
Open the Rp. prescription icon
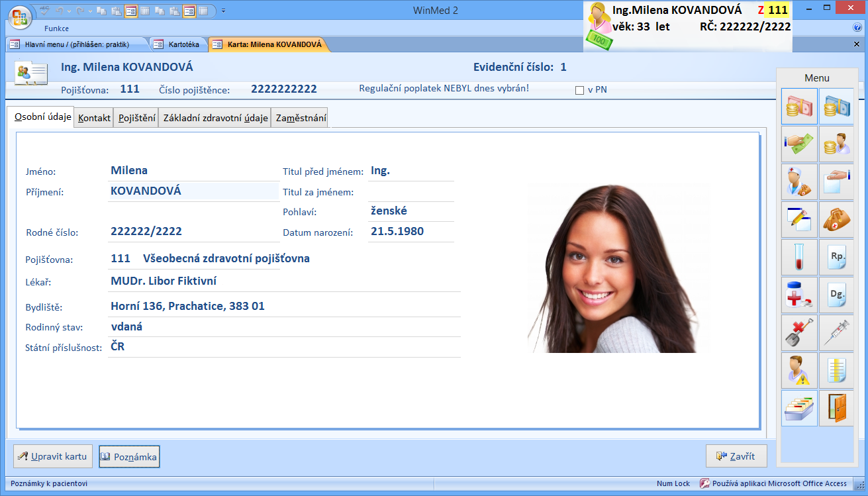tap(836, 258)
